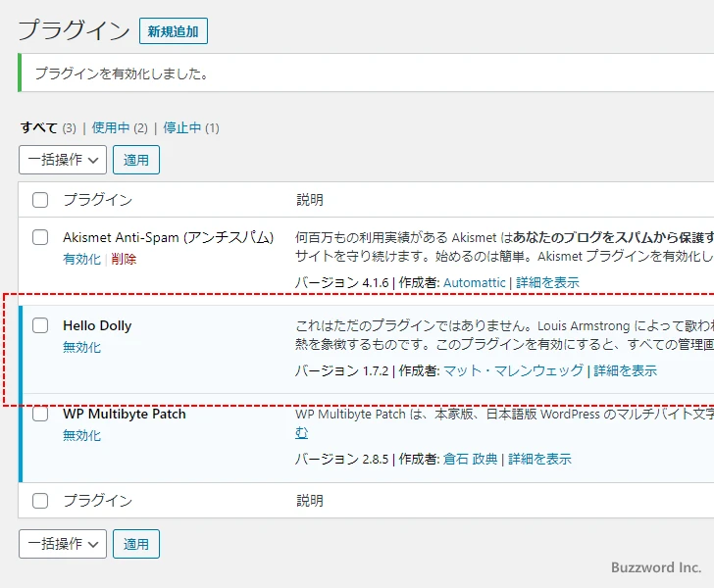714x588 pixels.
Task: Click the バージョン 4.1.6 text
Action: (x=342, y=282)
